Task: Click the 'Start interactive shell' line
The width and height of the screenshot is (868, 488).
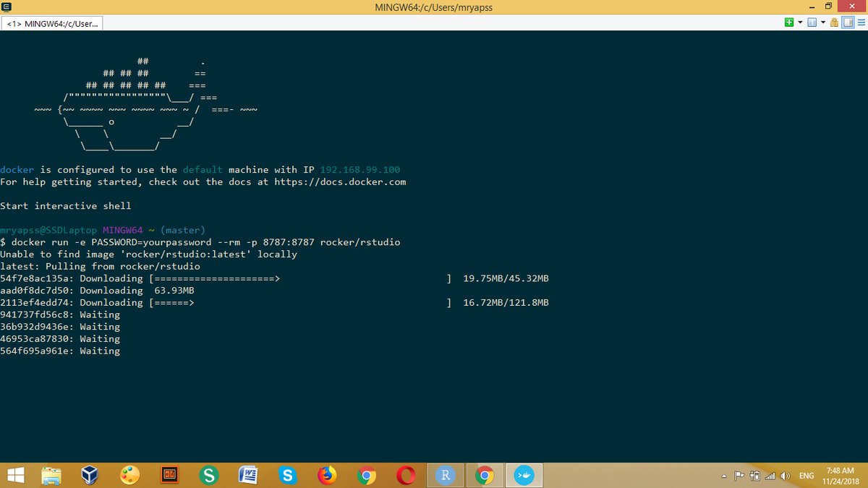Action: [x=66, y=206]
